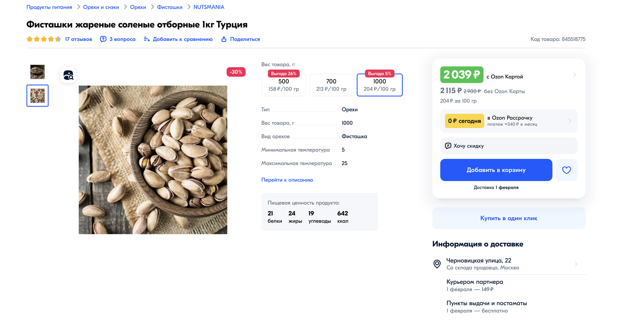Screen dimensions: 644x334
Task: Expand the Ozon Рассрочка installment chevron
Action: (x=570, y=121)
